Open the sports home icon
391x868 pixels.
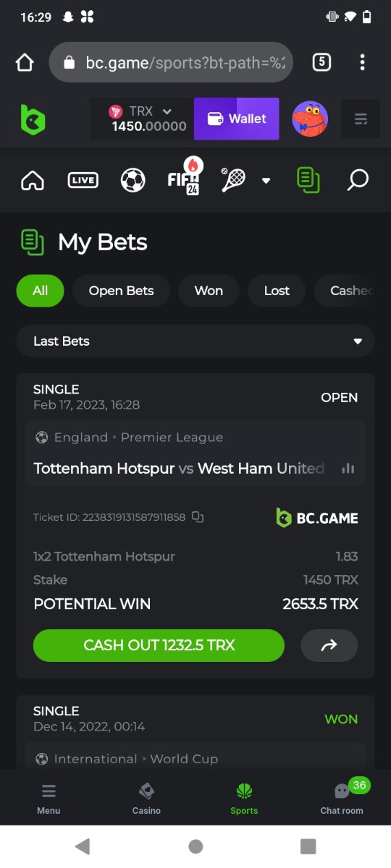pyautogui.click(x=33, y=180)
